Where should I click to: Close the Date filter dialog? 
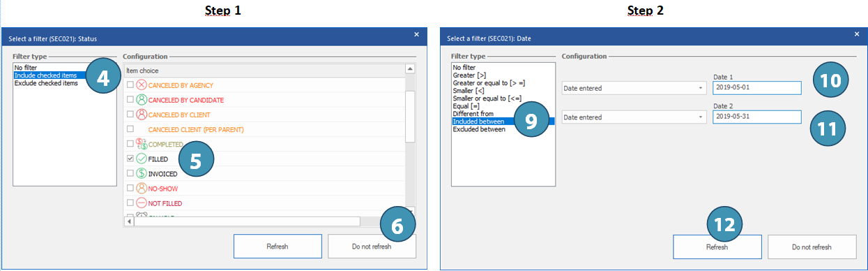pyautogui.click(x=857, y=34)
